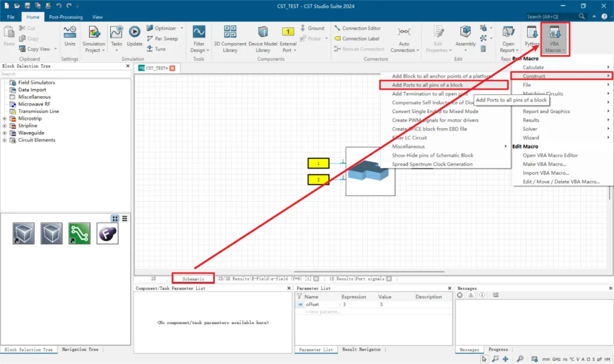Image resolution: width=614 pixels, height=364 pixels.
Task: Open Filter Design tool
Action: 199,39
